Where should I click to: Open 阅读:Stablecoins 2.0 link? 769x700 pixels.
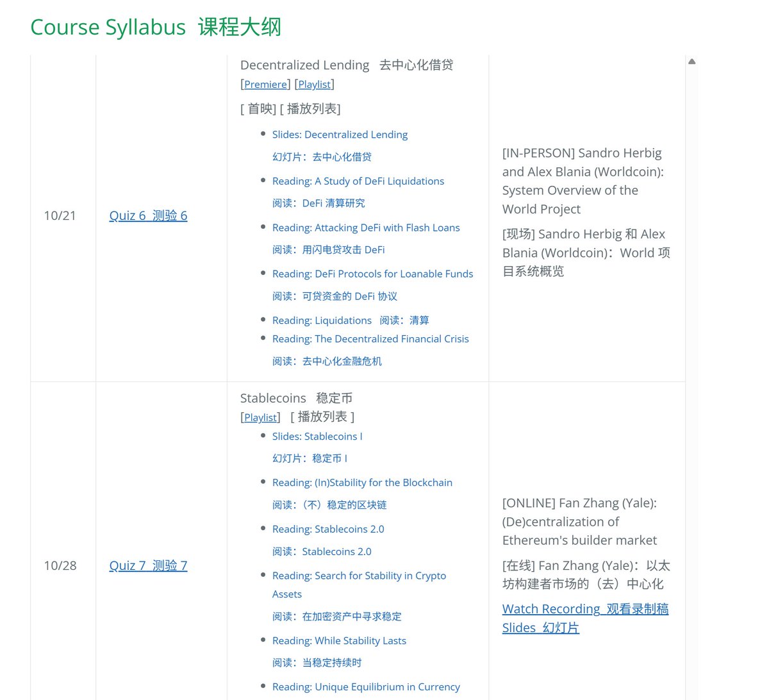322,552
